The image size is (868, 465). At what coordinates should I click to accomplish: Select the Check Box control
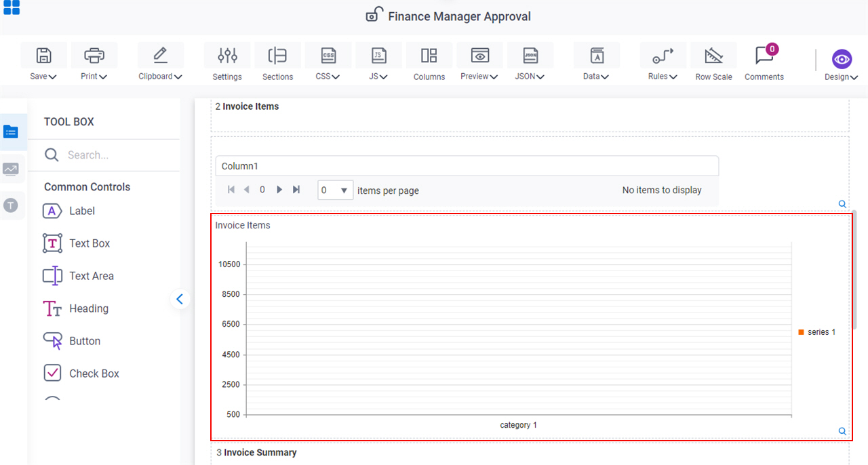[x=81, y=373]
